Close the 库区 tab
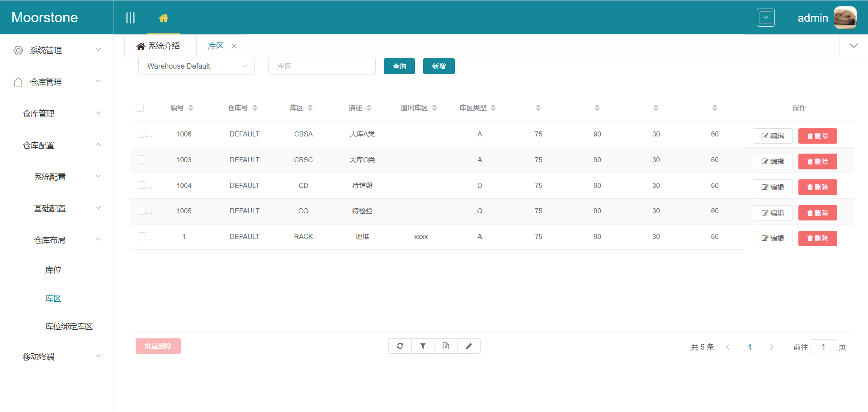The width and height of the screenshot is (868, 412). pyautogui.click(x=234, y=46)
